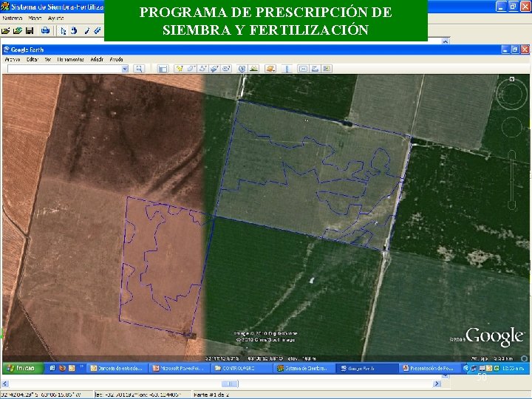
Task: Select the arrow pointer tool
Action: click(x=64, y=31)
